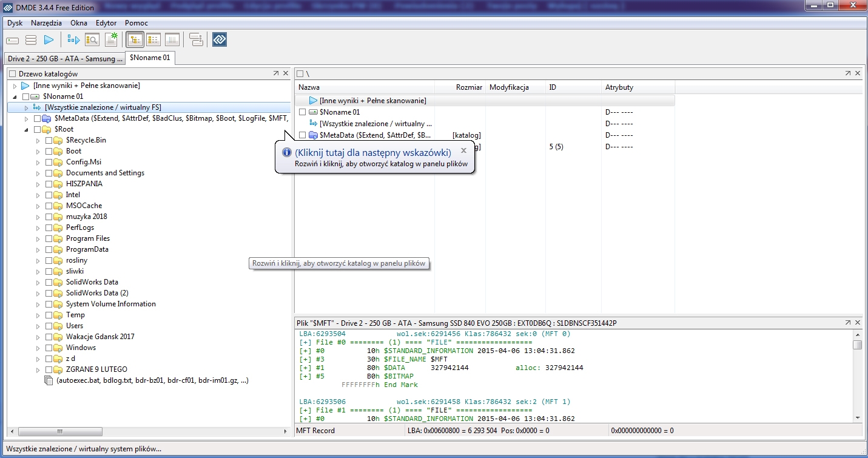Select 'Wszystkie znalezione / wirtualny FS' tree row

coord(149,107)
